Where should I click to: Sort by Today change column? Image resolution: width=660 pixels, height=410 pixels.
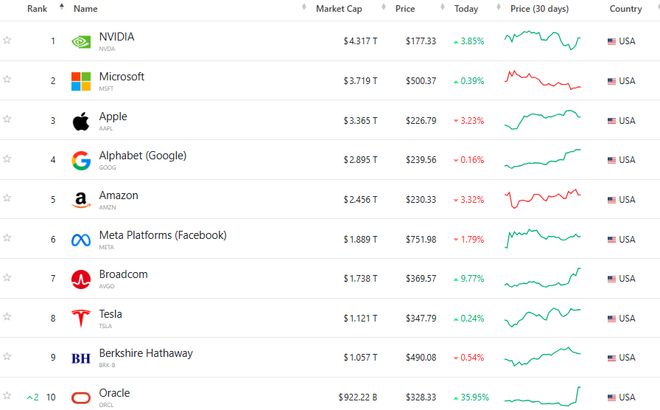click(x=466, y=8)
